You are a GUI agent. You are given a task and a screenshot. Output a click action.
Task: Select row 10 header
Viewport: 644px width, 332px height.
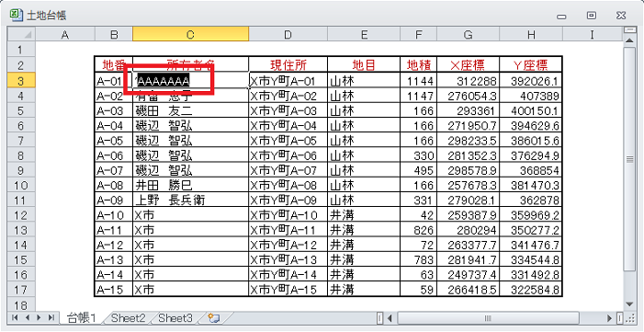tap(22, 185)
